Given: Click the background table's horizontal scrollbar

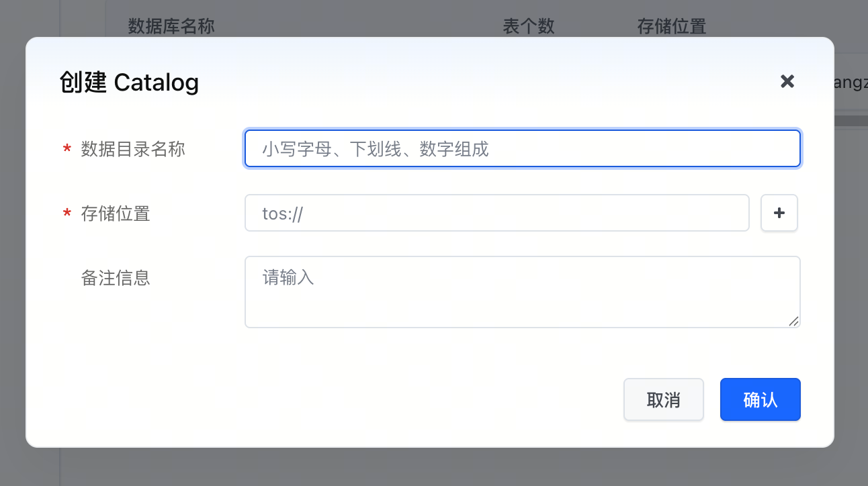Looking at the screenshot, I should click(851, 121).
